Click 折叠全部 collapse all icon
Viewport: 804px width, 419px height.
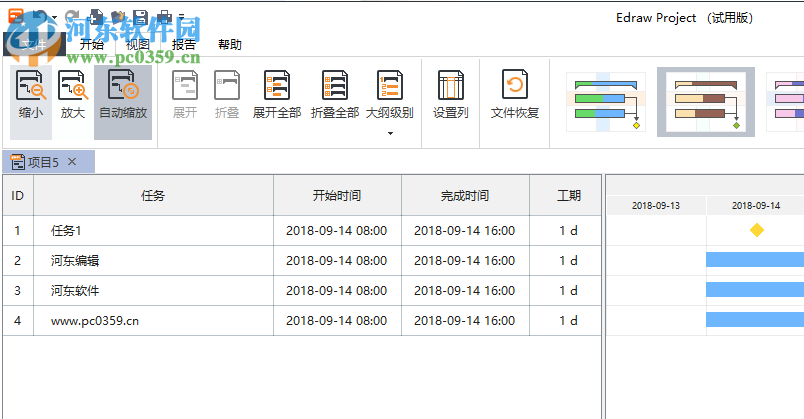click(335, 85)
